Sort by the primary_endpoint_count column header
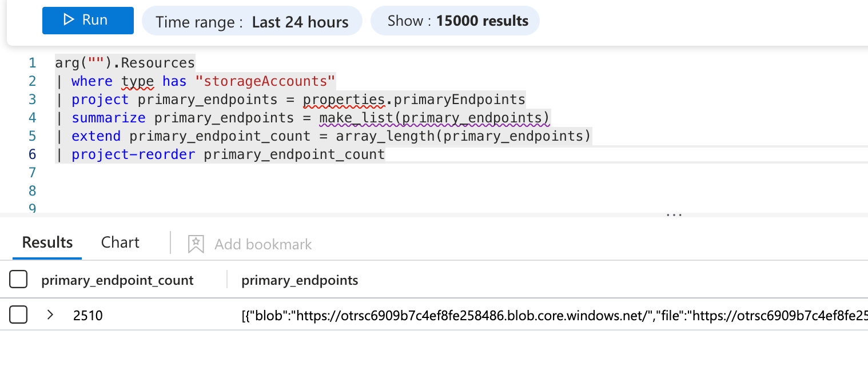 click(117, 280)
